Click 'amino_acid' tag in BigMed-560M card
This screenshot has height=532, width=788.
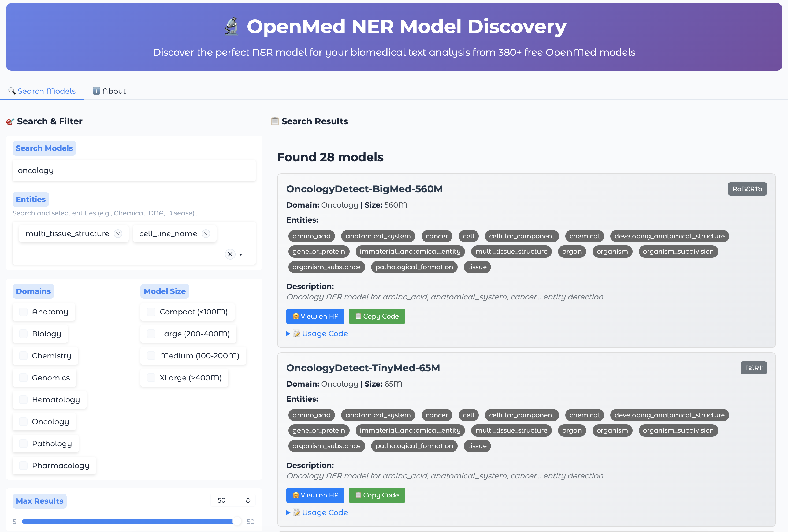point(312,236)
